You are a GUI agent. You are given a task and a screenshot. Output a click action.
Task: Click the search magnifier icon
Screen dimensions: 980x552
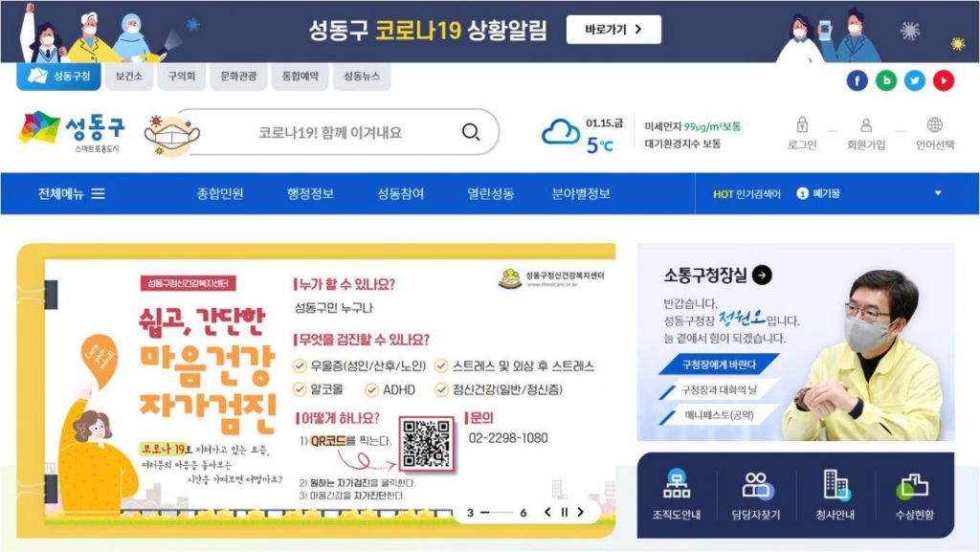click(x=471, y=132)
